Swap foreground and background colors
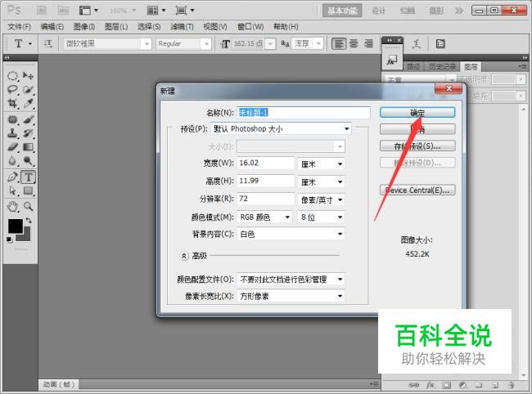The image size is (532, 394). pos(29,221)
